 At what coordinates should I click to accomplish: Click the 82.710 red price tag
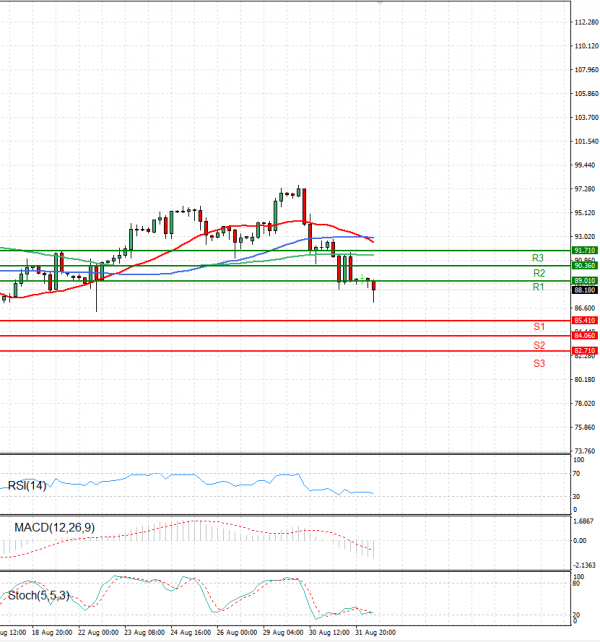(x=585, y=351)
